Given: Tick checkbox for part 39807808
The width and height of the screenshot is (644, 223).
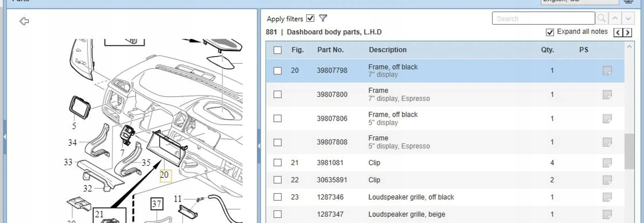Looking at the screenshot, I should point(277,142).
